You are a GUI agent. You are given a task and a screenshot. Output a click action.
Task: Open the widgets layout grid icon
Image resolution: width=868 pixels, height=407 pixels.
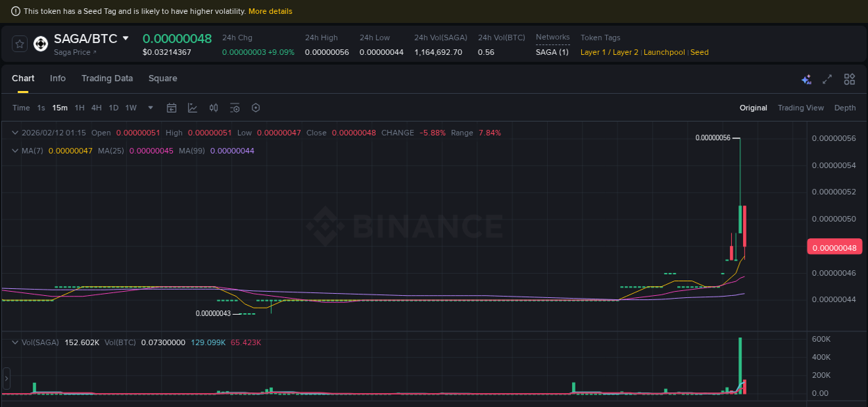(849, 79)
